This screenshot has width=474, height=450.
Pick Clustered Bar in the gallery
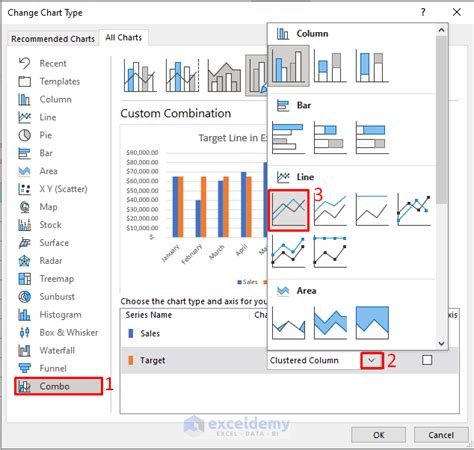(x=289, y=138)
